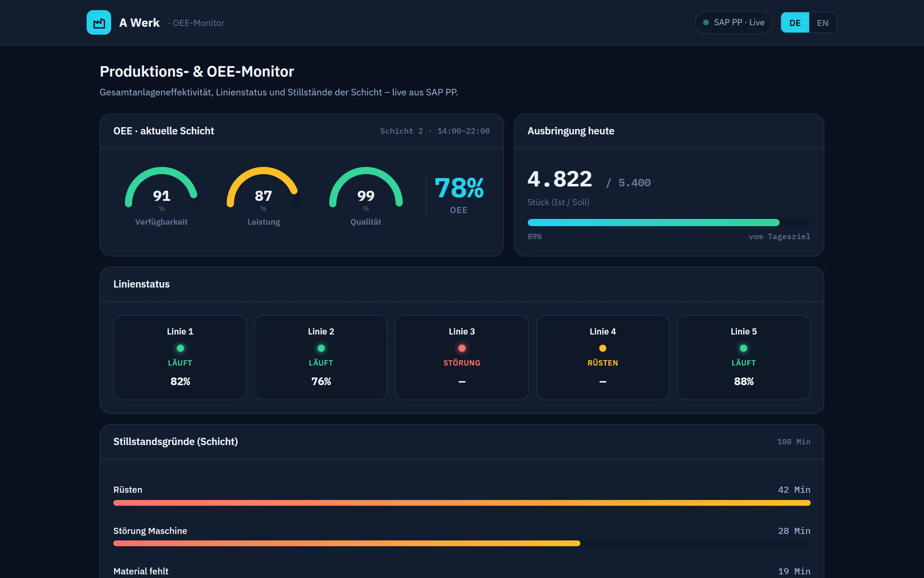Click the OEE-Monitor header subtitle
The image size is (924, 578).
(197, 23)
